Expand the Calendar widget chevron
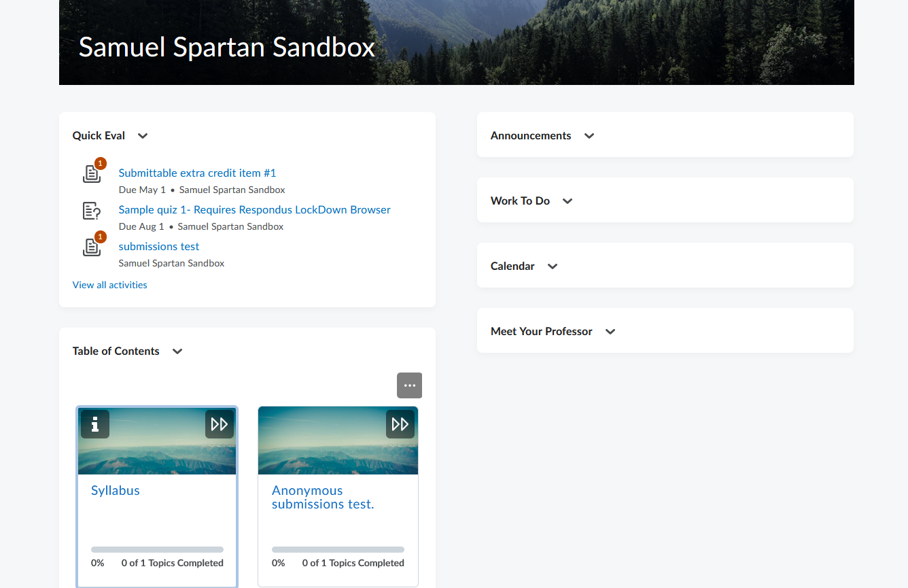Image resolution: width=908 pixels, height=588 pixels. (553, 266)
